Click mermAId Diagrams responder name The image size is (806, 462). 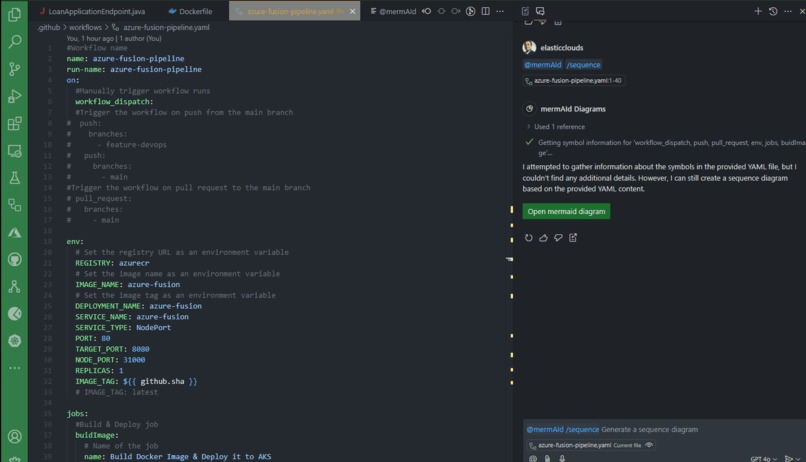pos(573,109)
